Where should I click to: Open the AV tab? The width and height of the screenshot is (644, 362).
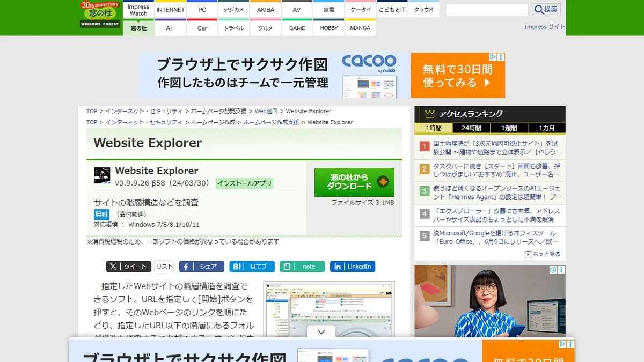tap(297, 10)
